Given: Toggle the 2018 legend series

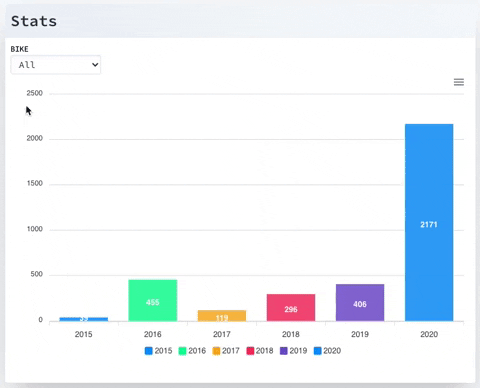Looking at the screenshot, I should [x=260, y=351].
